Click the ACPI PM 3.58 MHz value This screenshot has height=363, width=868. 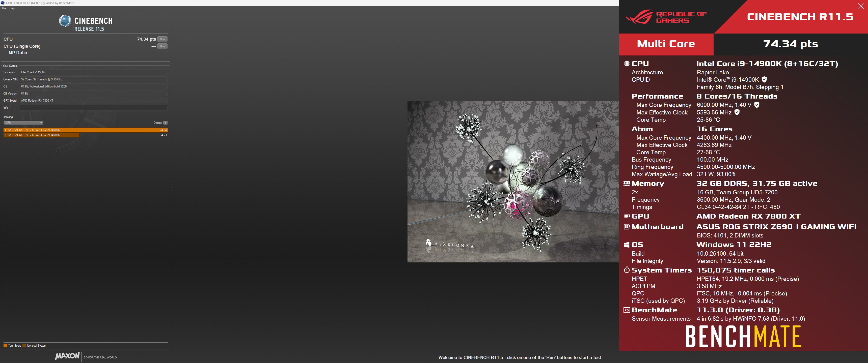pyautogui.click(x=709, y=286)
